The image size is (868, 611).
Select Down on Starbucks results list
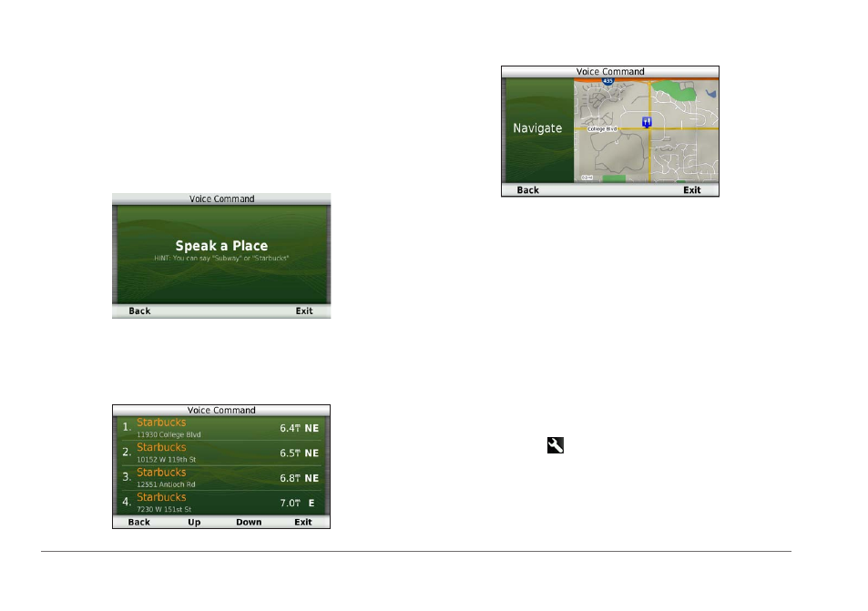249,522
